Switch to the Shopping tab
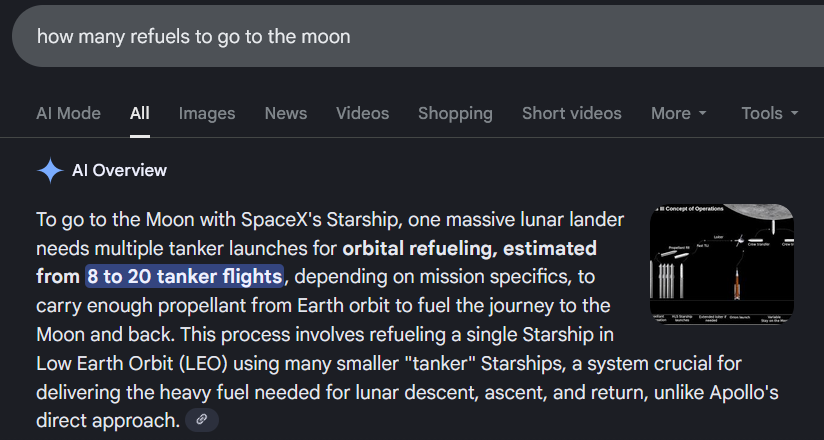 click(456, 113)
